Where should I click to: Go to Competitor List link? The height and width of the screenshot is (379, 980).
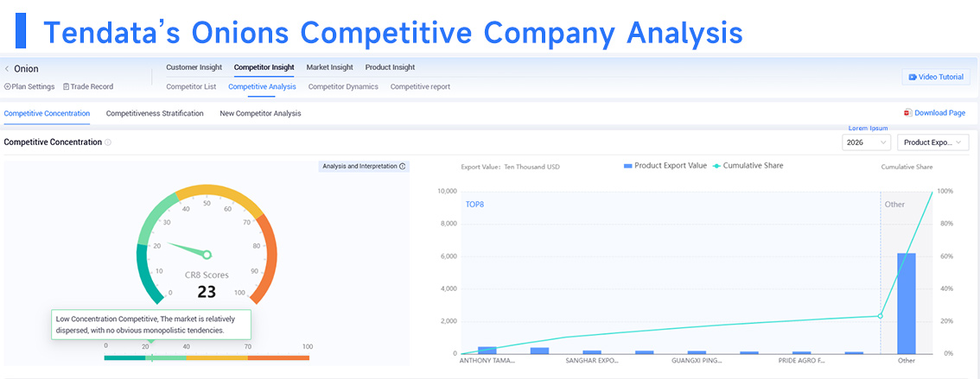(x=191, y=87)
